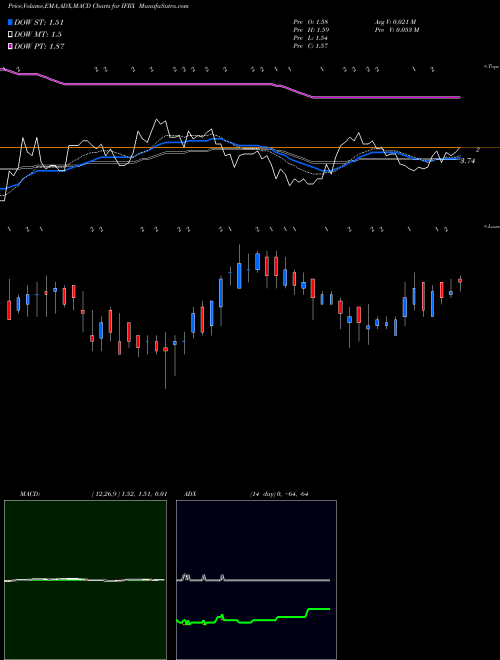This screenshot has height=660, width=500.
Task: Click the '3.74' value beside the blue EMA line
Action: pyautogui.click(x=468, y=161)
